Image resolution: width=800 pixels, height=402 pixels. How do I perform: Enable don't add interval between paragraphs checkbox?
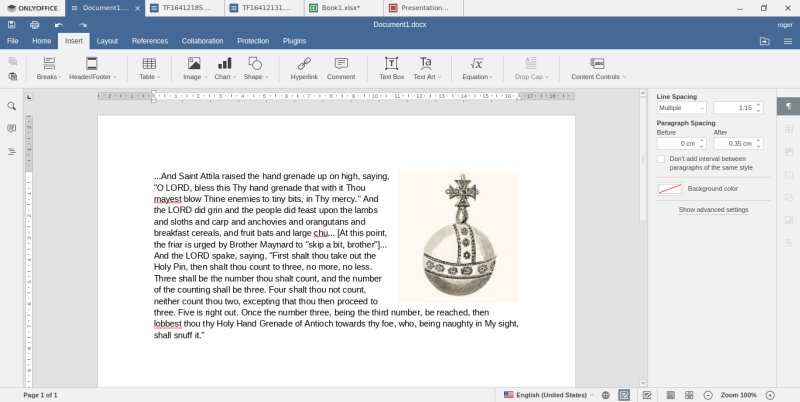coord(661,158)
